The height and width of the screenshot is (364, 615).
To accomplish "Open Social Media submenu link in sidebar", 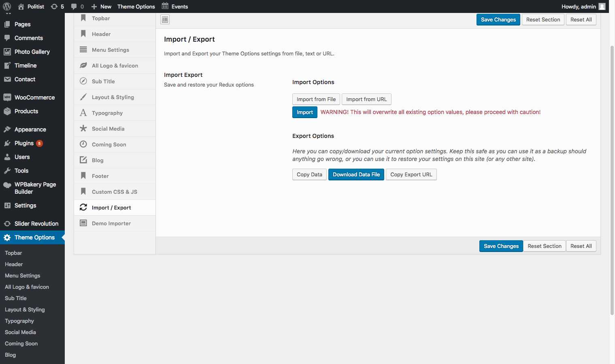I will point(20,332).
